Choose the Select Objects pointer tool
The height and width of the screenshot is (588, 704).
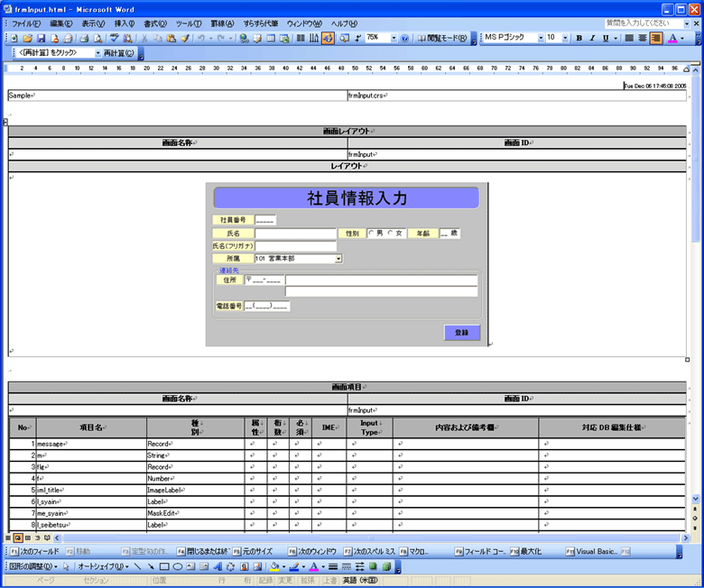66,567
